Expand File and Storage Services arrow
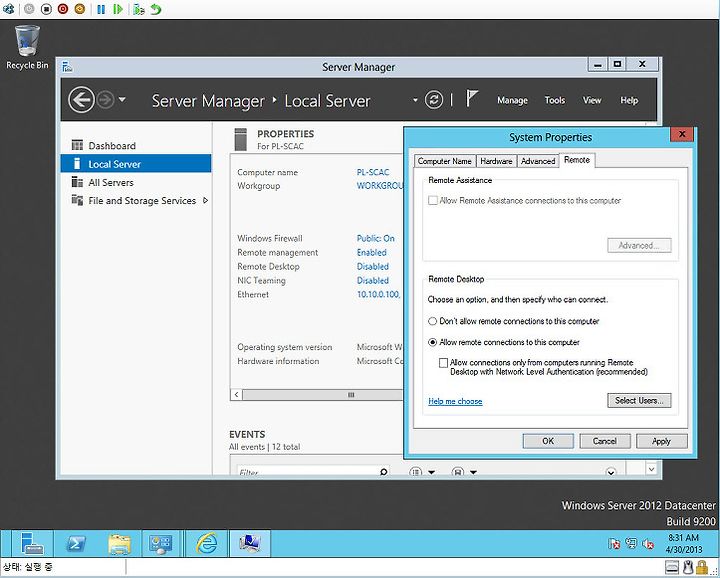The width and height of the screenshot is (720, 578). (205, 201)
